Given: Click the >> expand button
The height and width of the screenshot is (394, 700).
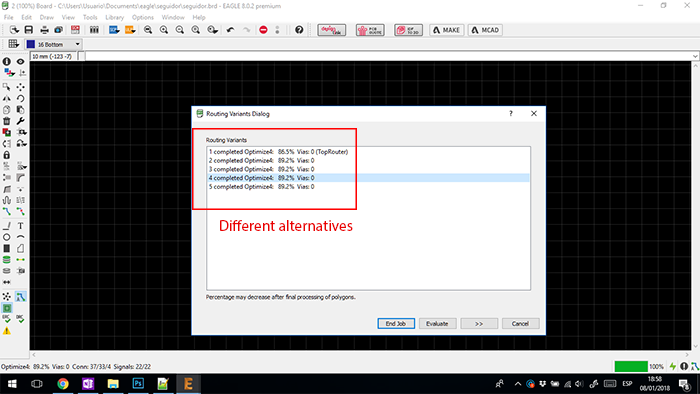Looking at the screenshot, I should point(479,323).
